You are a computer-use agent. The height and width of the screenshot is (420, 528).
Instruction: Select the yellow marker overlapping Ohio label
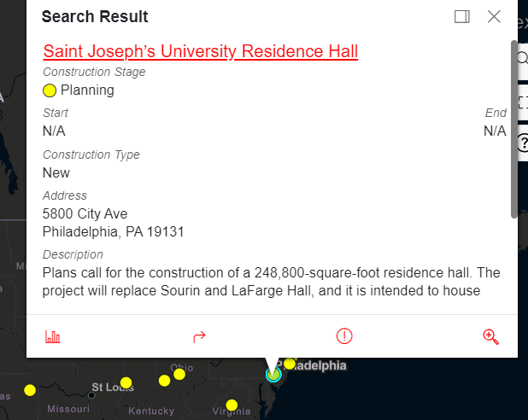point(179,374)
